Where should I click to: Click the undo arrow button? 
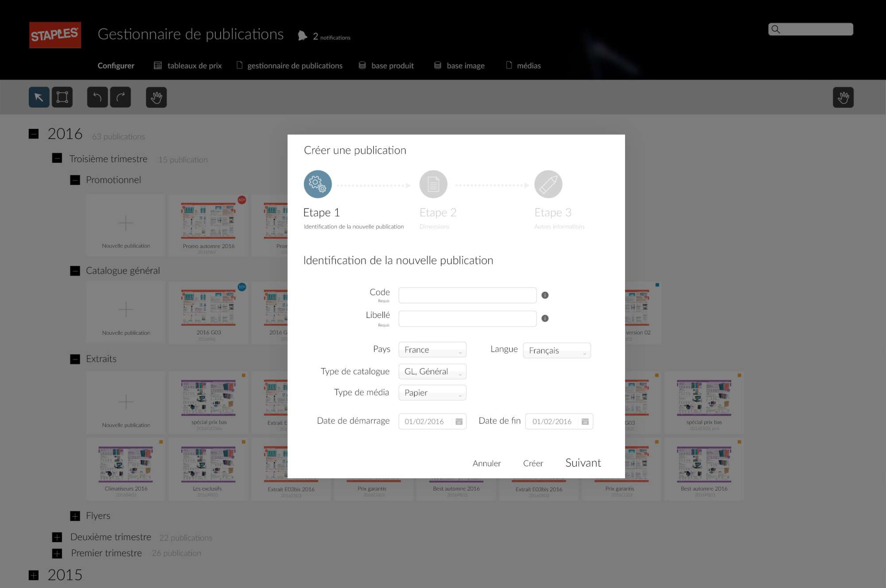[97, 97]
